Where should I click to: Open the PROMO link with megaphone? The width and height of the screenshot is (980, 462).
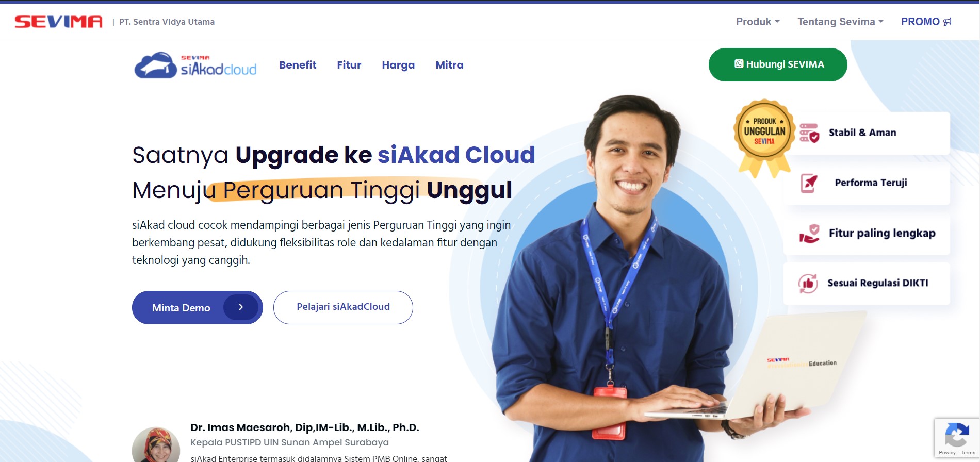point(926,22)
